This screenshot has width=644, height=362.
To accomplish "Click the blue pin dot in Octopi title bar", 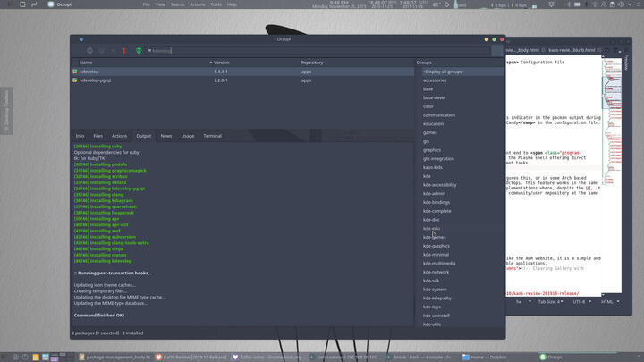I will tap(81, 39).
